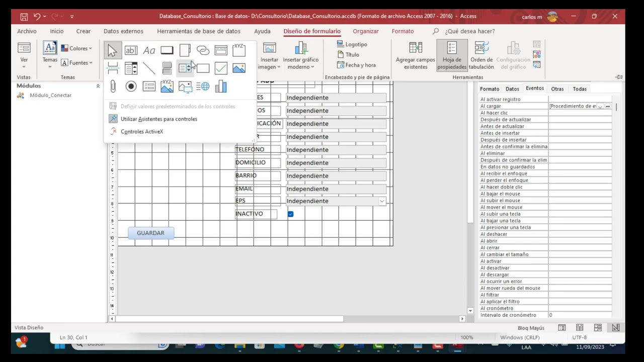Viewport: 644px width, 362px height.
Task: Click Orden de tabulación
Action: tap(481, 56)
